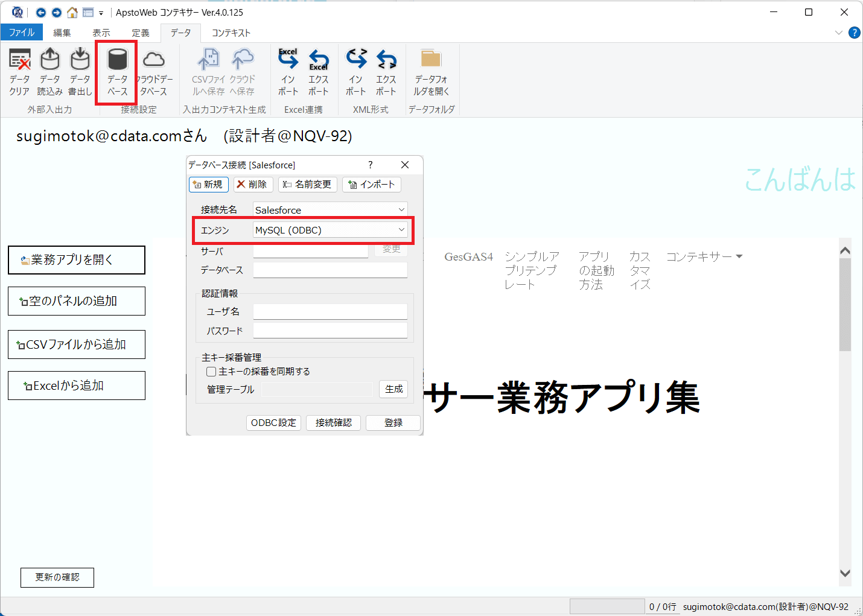Click the vertical scrollbar thumb
This screenshot has height=616, width=863.
point(845,305)
